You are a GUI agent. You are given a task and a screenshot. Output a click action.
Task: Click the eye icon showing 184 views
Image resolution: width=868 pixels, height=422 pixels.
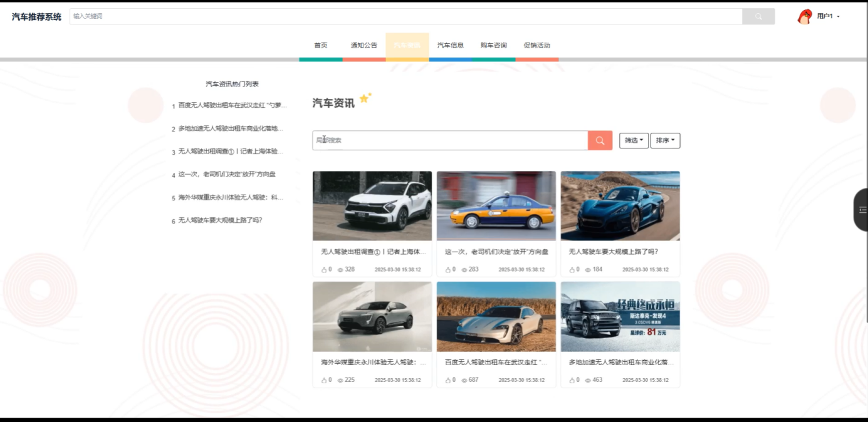(588, 270)
